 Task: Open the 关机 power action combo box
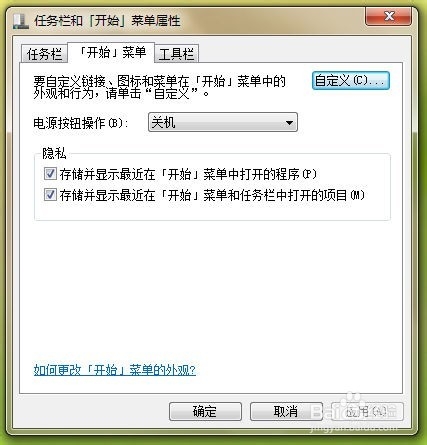point(222,122)
